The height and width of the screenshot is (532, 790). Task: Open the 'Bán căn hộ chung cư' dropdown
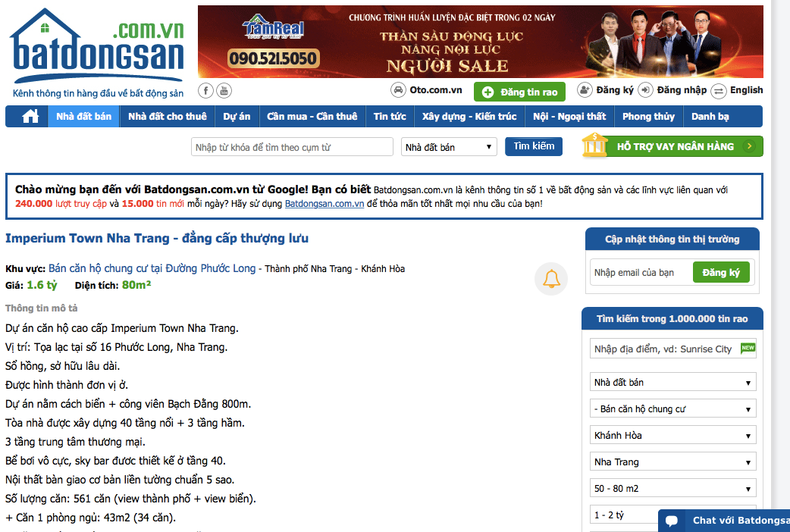pyautogui.click(x=672, y=409)
